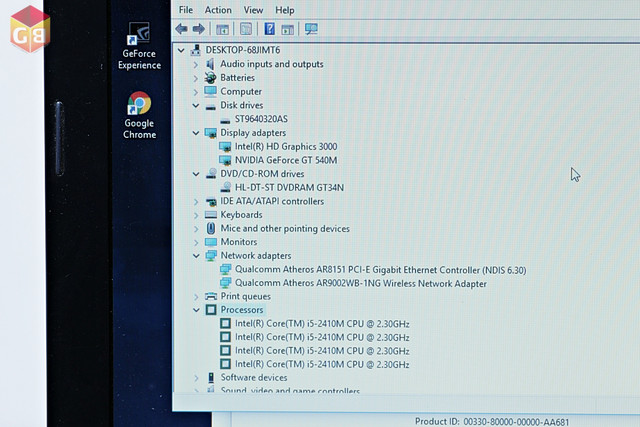Select the last i5-2410M processor entry
Screen dimensions: 640x427
coord(322,364)
